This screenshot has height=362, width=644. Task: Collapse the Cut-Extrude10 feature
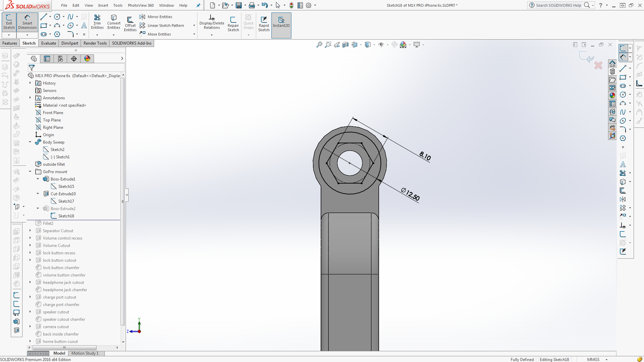coord(38,194)
